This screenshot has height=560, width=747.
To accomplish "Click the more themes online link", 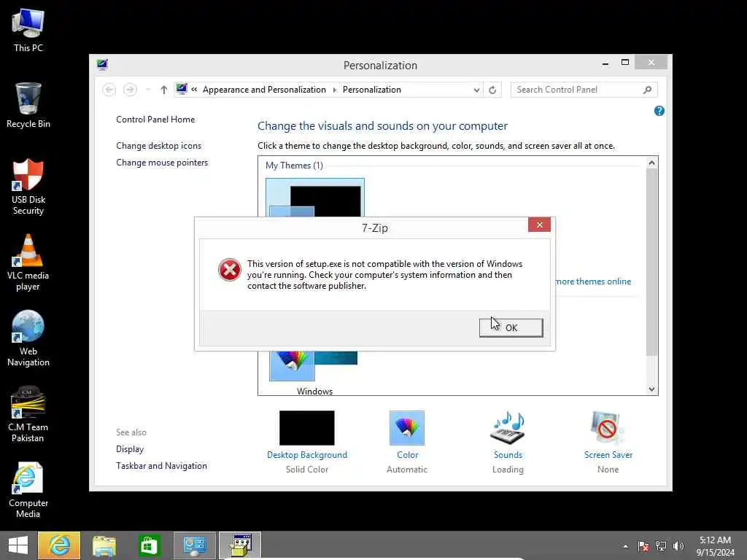I will click(x=593, y=281).
